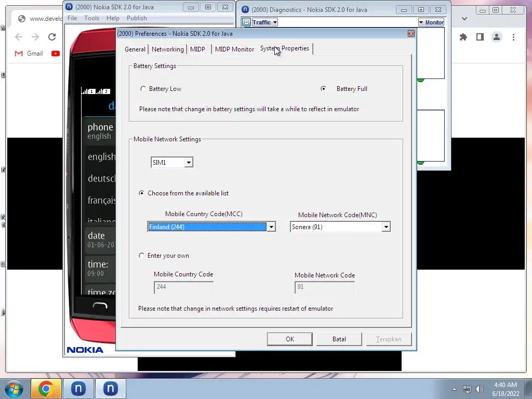Click the Mobile Network Code 91 field

325,287
